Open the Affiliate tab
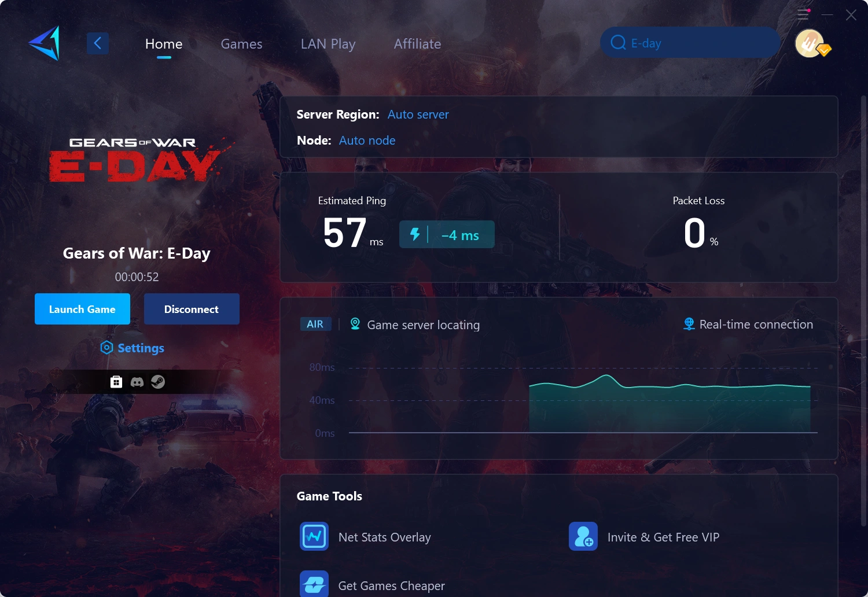This screenshot has width=868, height=597. click(417, 44)
